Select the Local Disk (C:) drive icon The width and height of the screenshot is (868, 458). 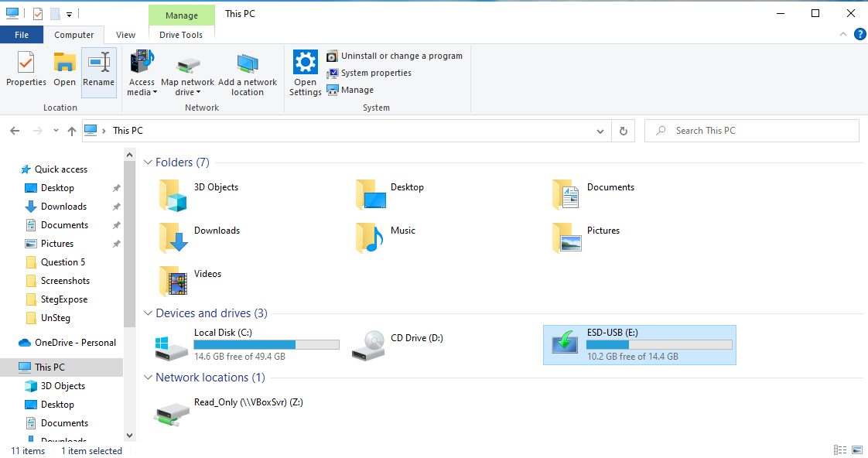click(172, 347)
